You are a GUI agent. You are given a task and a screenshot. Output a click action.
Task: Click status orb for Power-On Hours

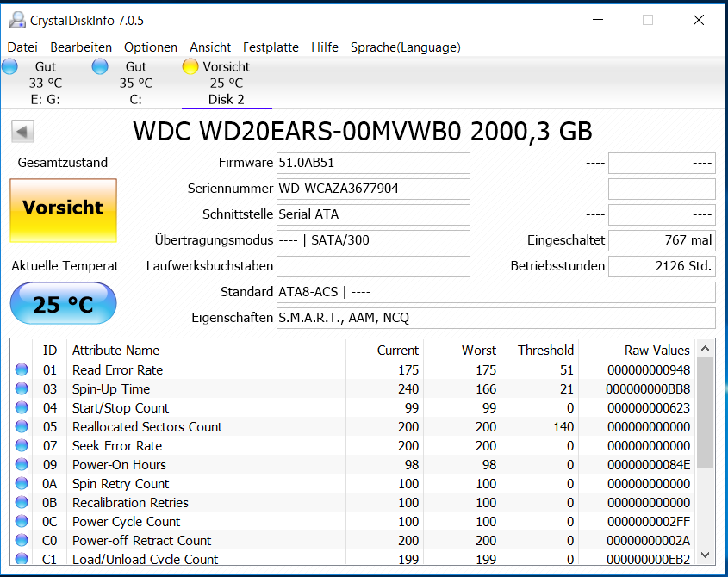[22, 464]
